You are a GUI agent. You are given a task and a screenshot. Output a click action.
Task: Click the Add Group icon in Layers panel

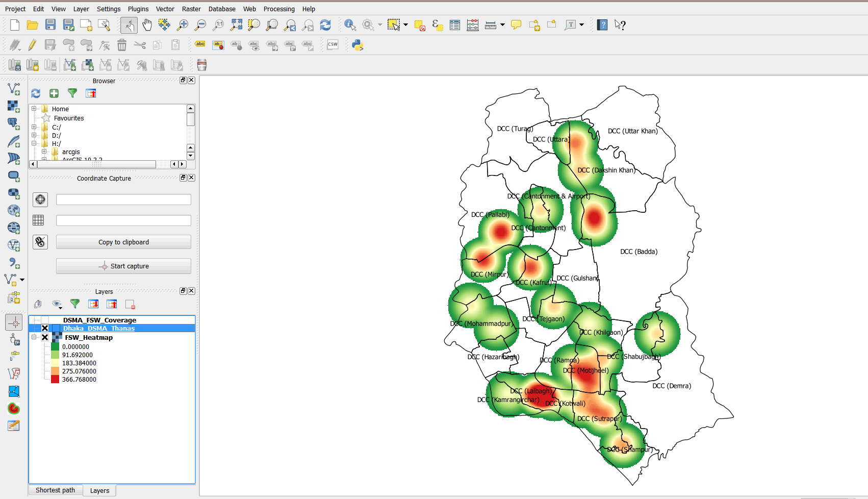pyautogui.click(x=38, y=304)
